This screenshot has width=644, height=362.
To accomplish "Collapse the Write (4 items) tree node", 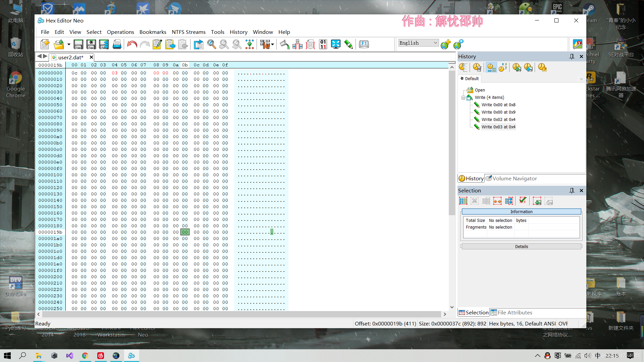I will 463,98.
